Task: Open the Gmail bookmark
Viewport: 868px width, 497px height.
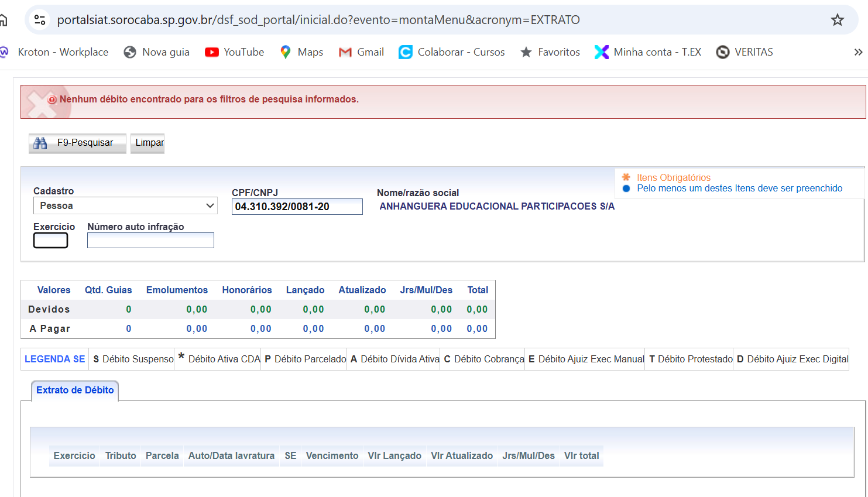Action: point(362,52)
